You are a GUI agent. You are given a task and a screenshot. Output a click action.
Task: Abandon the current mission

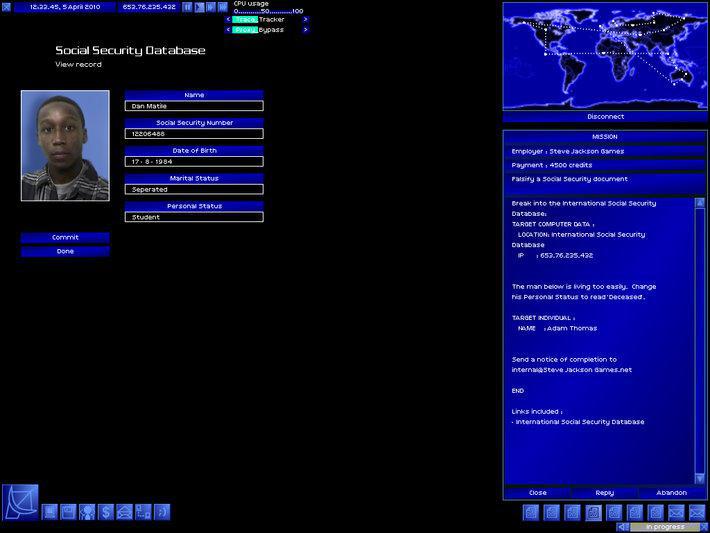pos(672,493)
